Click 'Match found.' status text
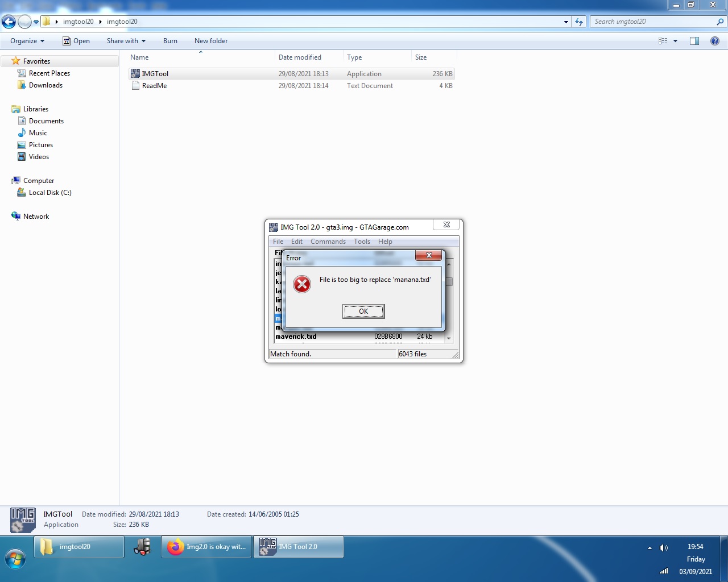The image size is (728, 582). pyautogui.click(x=291, y=354)
